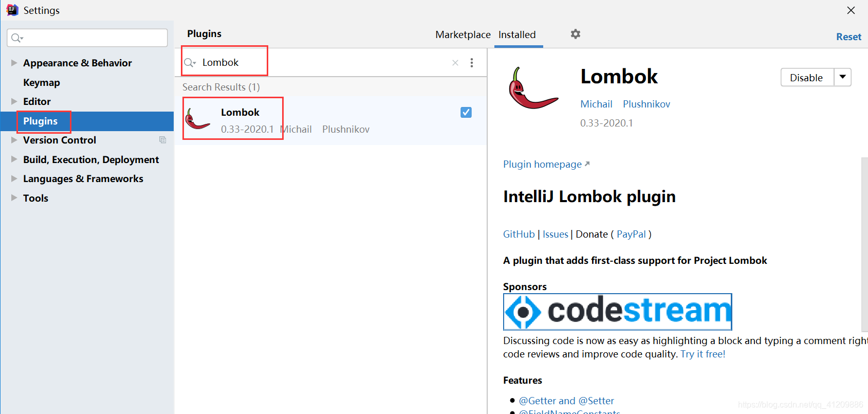Open the GitHub link
The image size is (868, 414).
click(x=519, y=234)
